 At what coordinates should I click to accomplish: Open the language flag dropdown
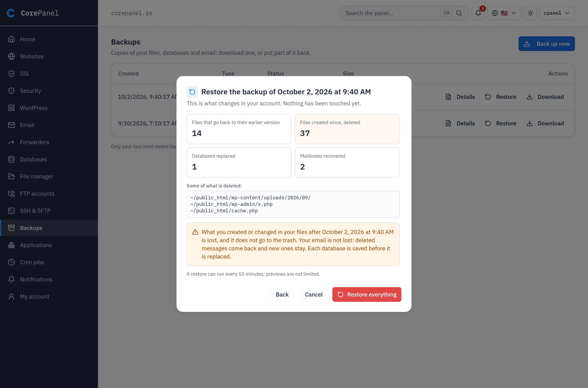click(504, 13)
